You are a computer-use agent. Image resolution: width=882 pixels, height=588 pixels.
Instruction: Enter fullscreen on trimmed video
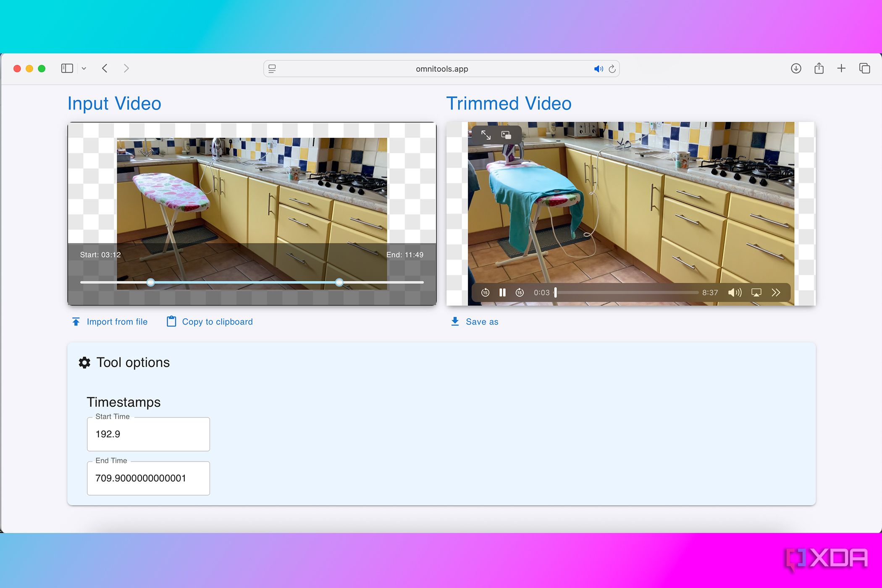tap(486, 135)
